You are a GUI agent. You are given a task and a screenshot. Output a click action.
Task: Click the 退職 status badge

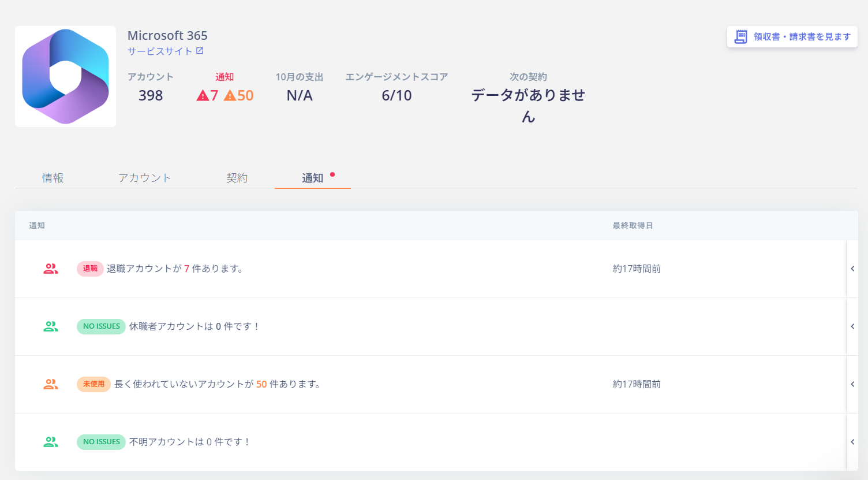coord(90,269)
